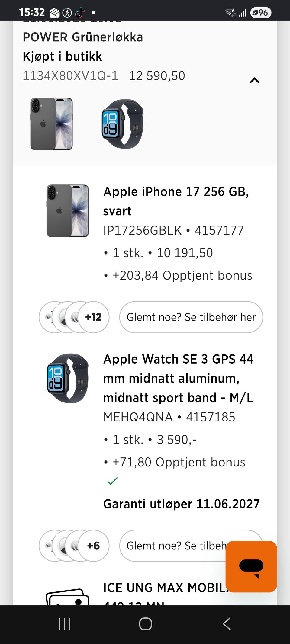Tap the Android back navigation icon
The height and width of the screenshot is (644, 290).
coord(227,624)
